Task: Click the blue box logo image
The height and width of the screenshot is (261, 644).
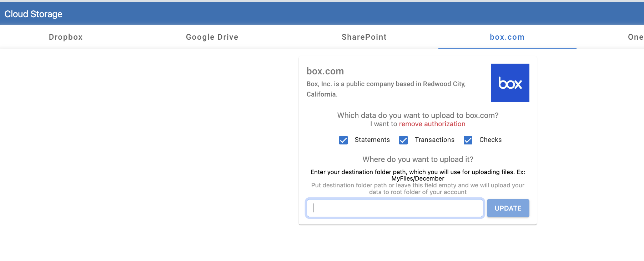Action: [510, 83]
